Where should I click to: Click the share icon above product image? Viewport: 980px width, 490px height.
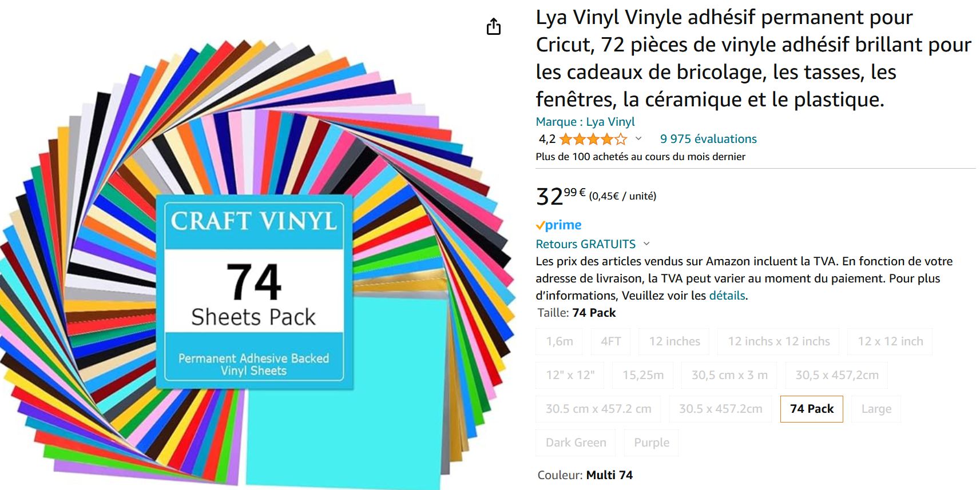point(494,26)
